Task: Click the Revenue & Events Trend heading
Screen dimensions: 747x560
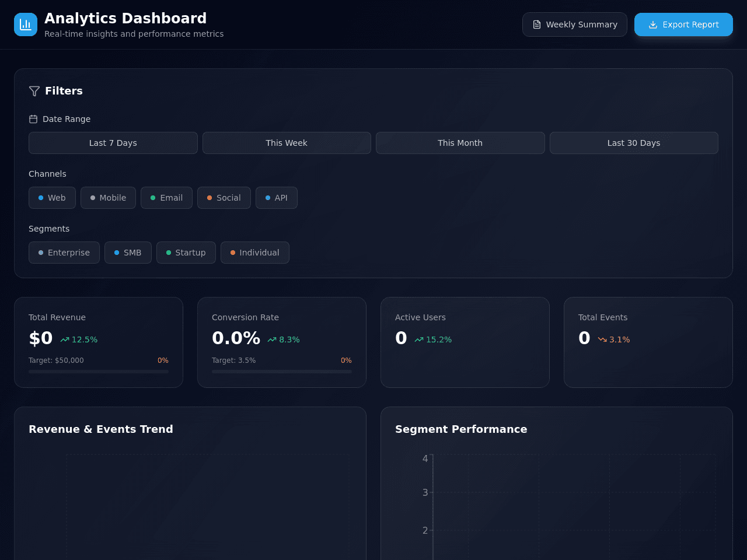Action: click(x=101, y=429)
